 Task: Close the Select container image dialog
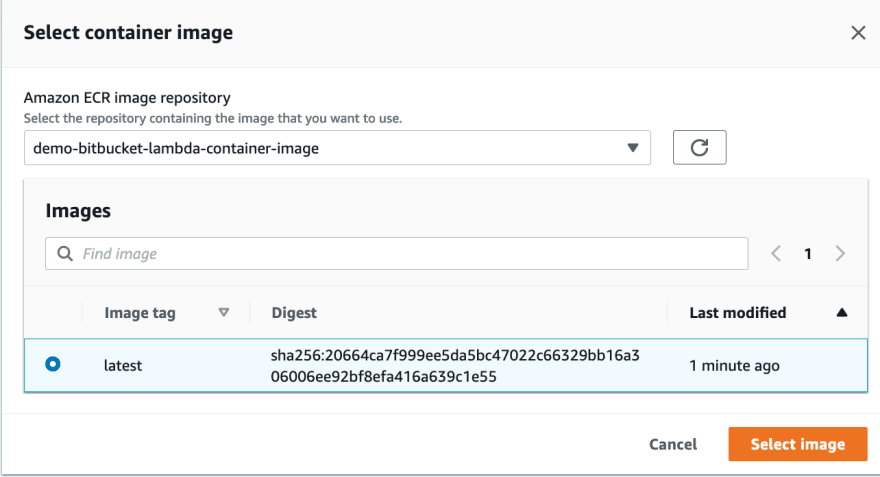tap(858, 33)
